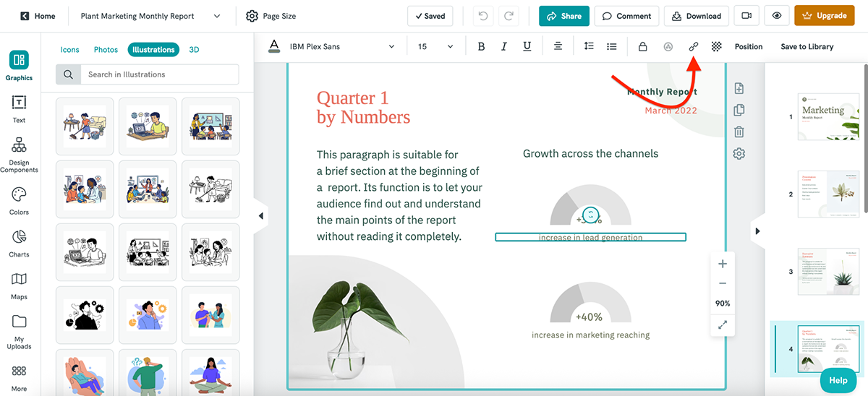868x396 pixels.
Task: Delete the current page with the trash icon
Action: tap(739, 132)
